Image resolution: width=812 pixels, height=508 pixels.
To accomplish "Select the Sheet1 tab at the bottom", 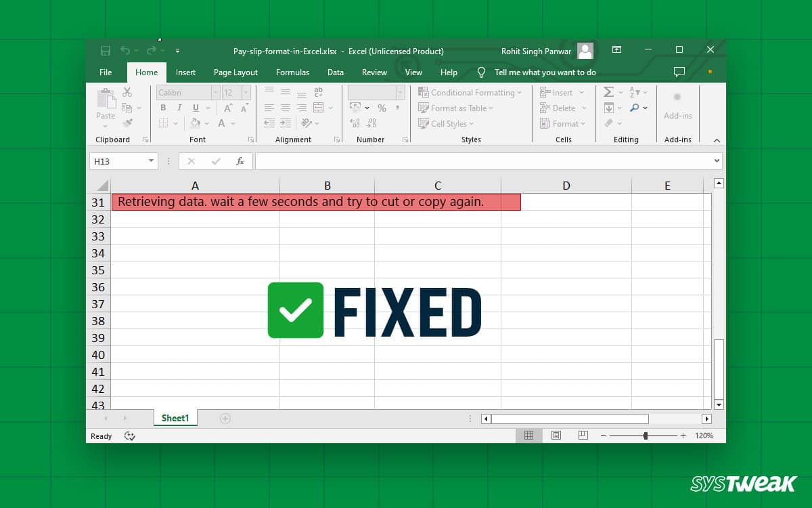I will [x=175, y=418].
